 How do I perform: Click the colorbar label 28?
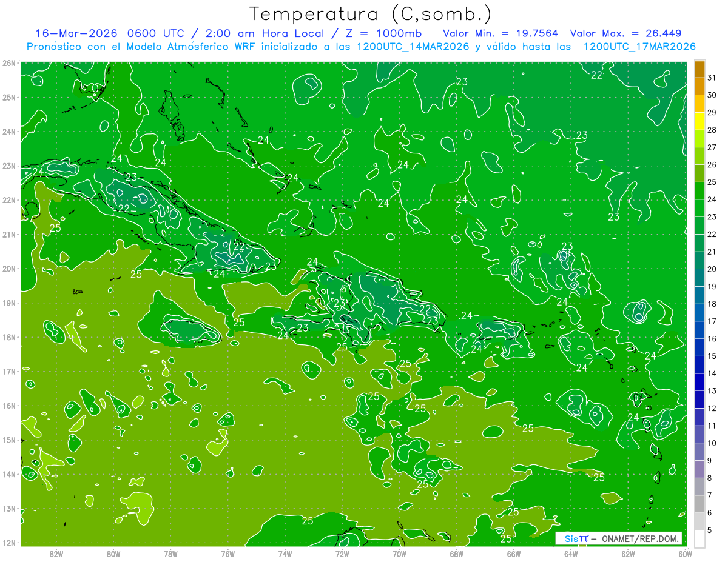712,130
